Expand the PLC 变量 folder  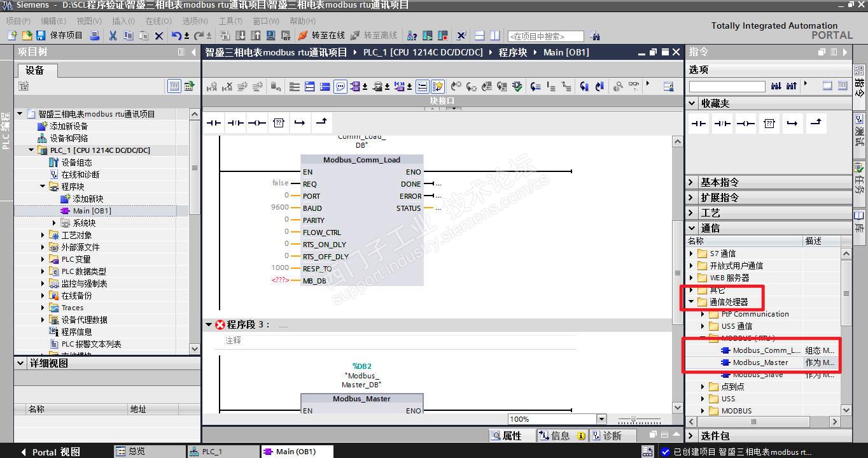coord(43,259)
